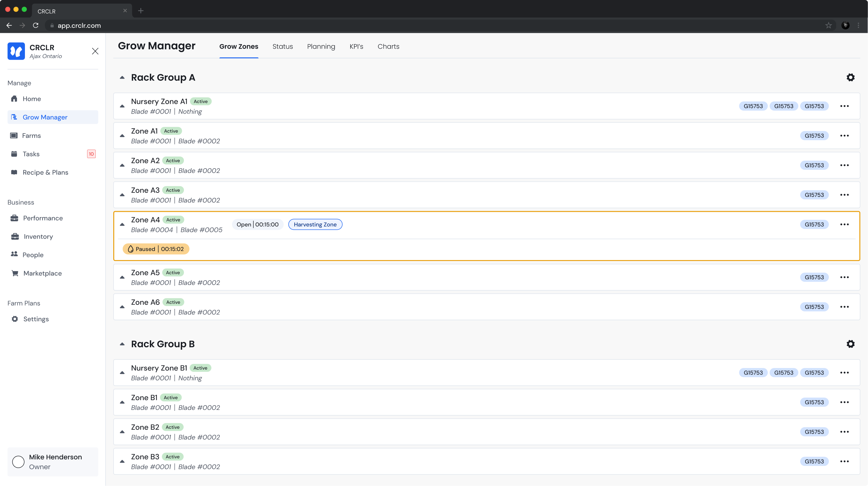The image size is (868, 486).
Task: Click the Marketplace cart icon
Action: coord(15,273)
